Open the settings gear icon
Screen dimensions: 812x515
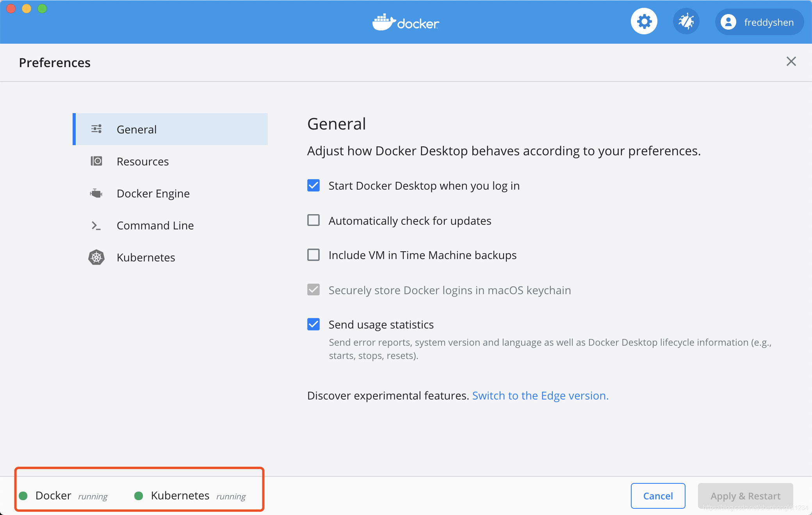644,22
